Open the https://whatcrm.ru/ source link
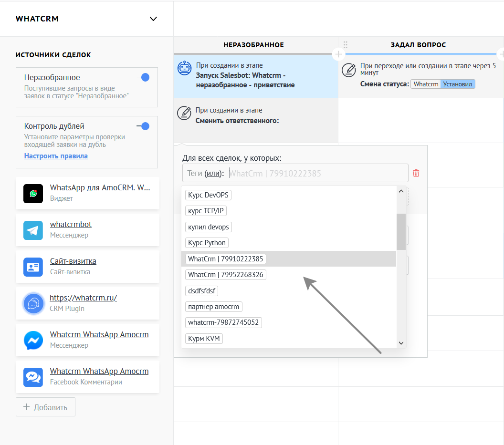The image size is (504, 445). pos(83,298)
